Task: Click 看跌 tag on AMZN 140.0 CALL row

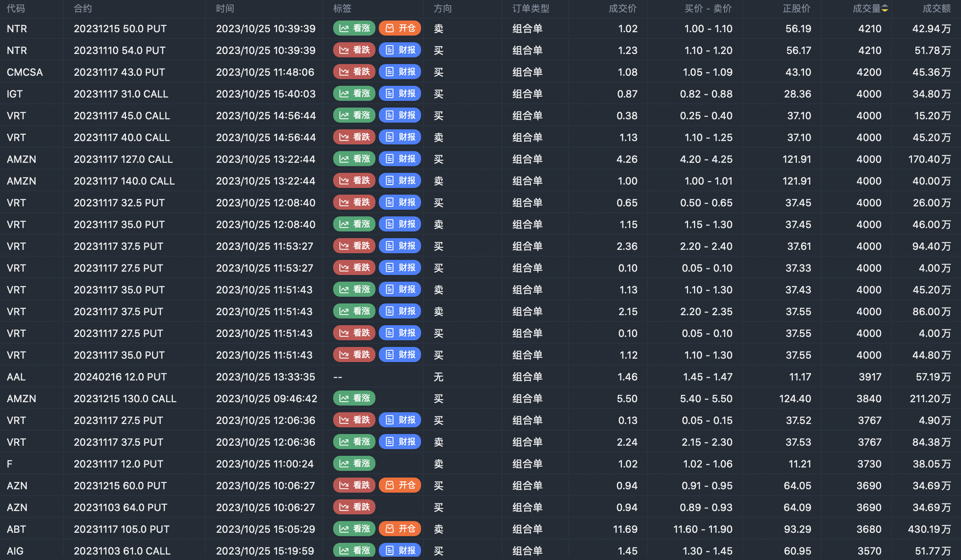Action: (355, 181)
